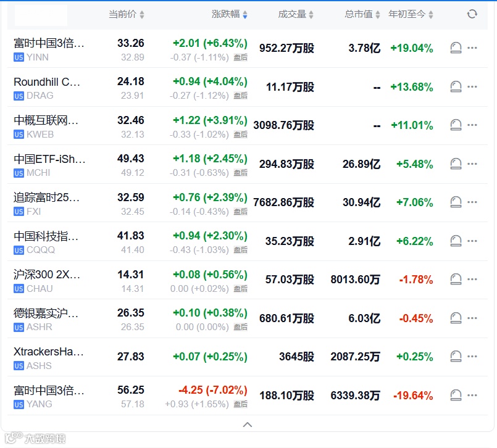
Task: Click YANG year-to-date -19.64%
Action: point(413,396)
